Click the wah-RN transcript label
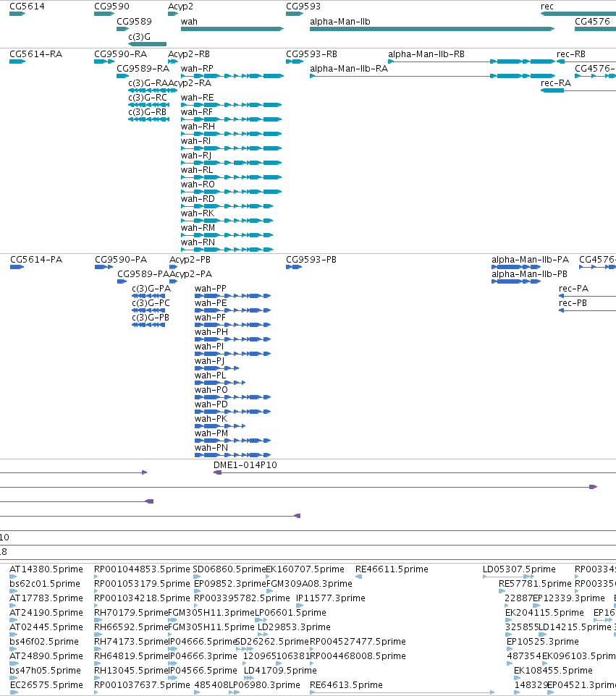This screenshot has height=696, width=616. click(198, 242)
